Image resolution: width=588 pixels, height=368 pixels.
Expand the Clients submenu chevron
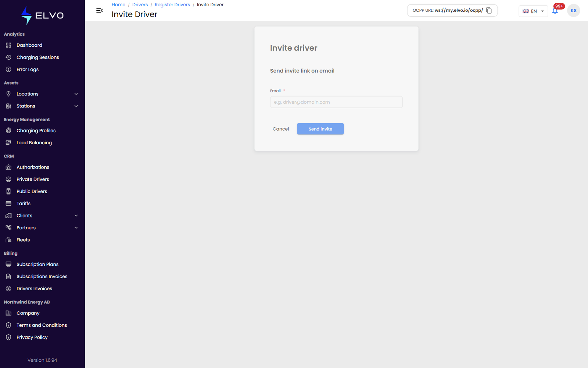[76, 216]
